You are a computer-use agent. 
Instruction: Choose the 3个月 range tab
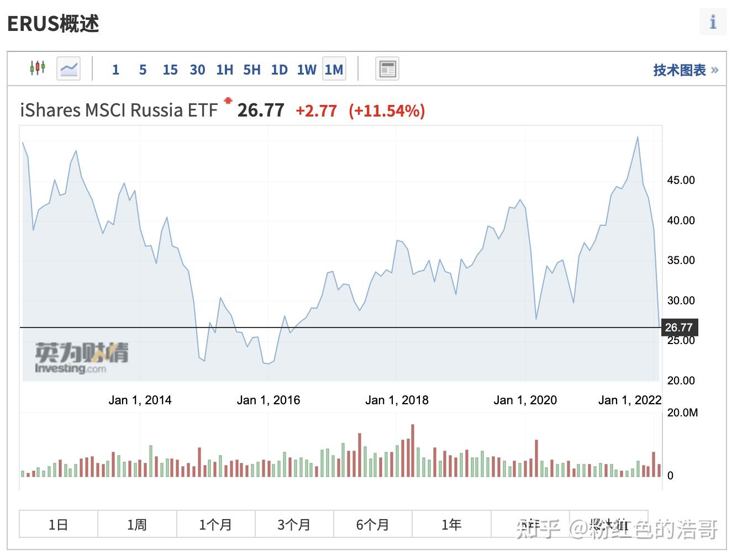[x=294, y=524]
